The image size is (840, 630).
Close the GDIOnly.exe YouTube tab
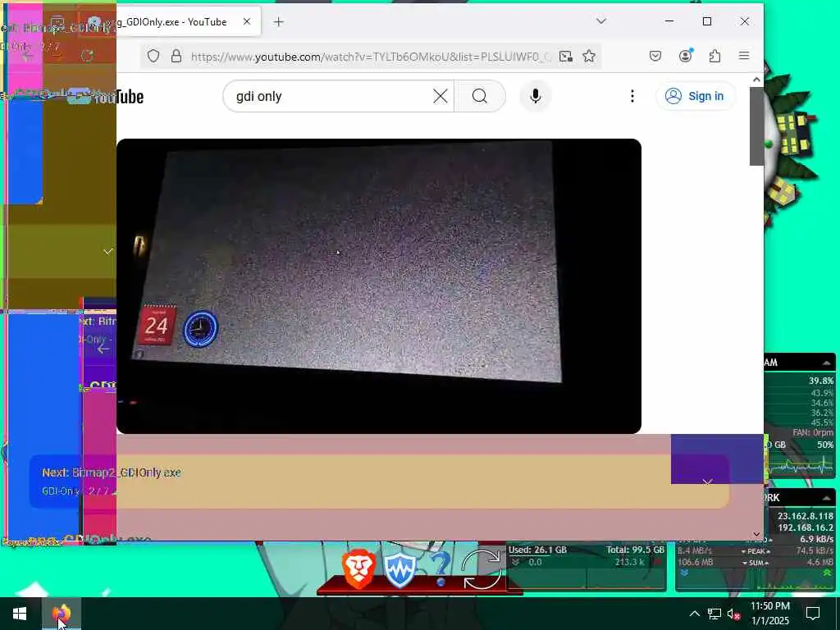tap(246, 21)
